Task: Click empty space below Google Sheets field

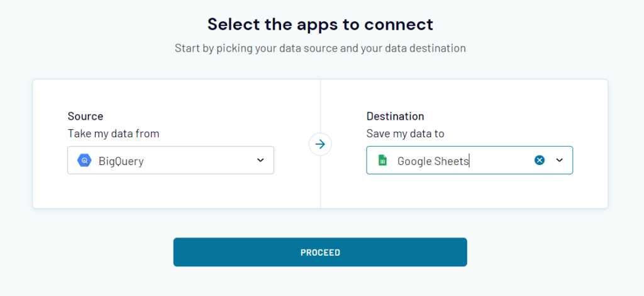Action: coord(469,191)
